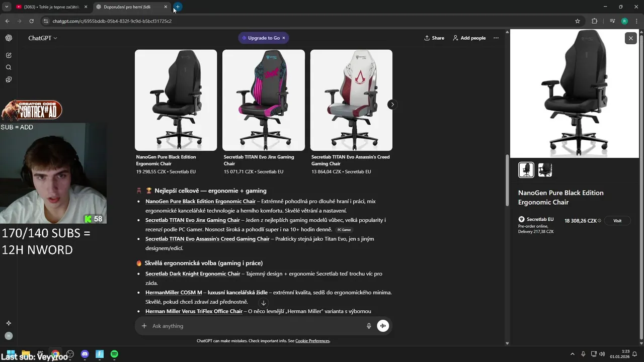The image size is (644, 362).
Task: Click the PC Gamer source chip
Action: (344, 230)
